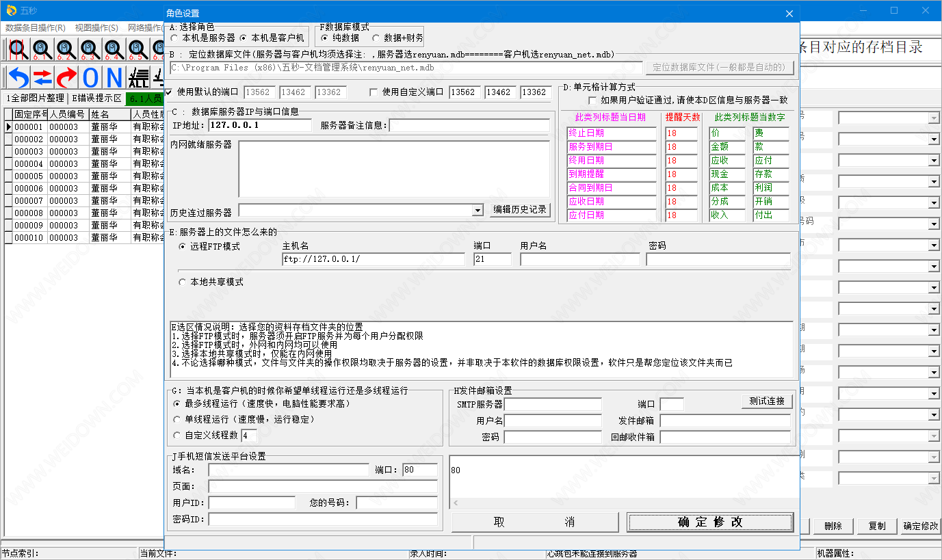This screenshot has height=560, width=942.
Task: Click the 域名 field in SMS settings
Action: pos(289,470)
